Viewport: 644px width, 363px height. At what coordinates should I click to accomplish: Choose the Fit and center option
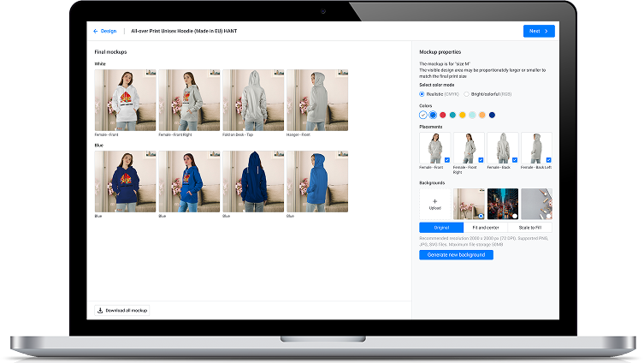click(485, 228)
